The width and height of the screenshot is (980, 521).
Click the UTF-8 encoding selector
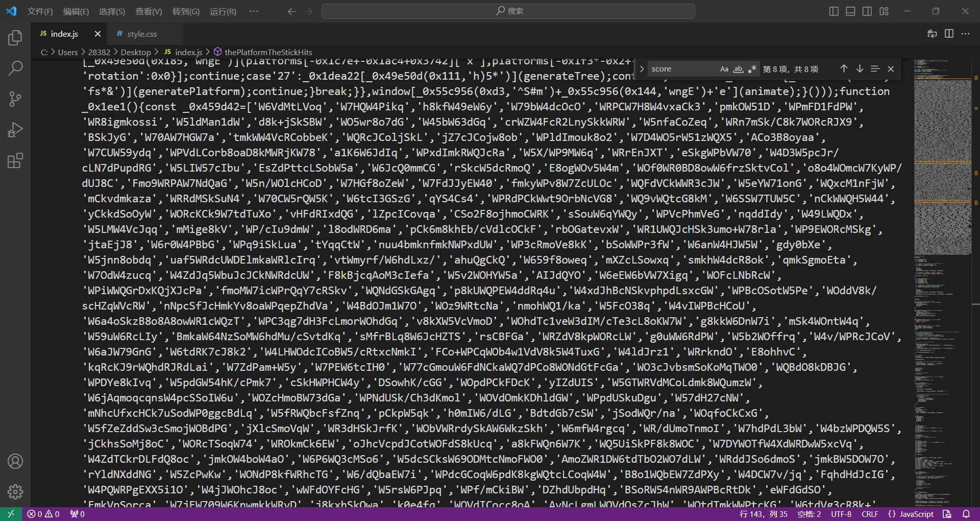point(841,514)
